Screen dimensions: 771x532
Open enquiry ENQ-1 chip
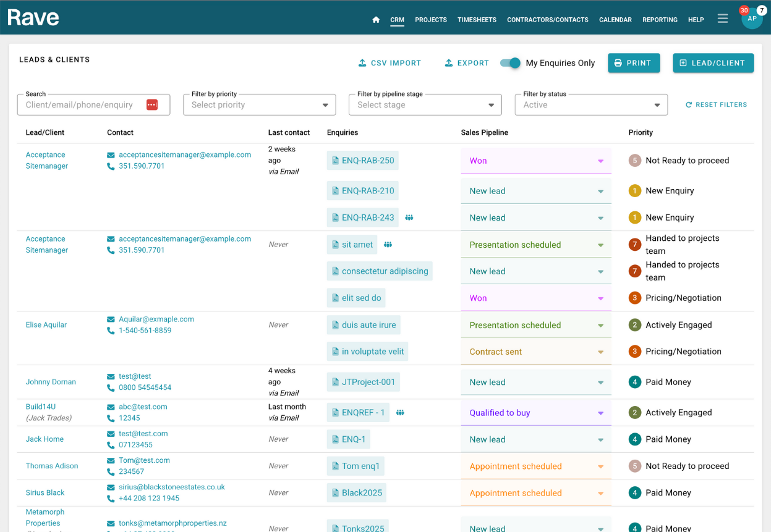point(349,439)
